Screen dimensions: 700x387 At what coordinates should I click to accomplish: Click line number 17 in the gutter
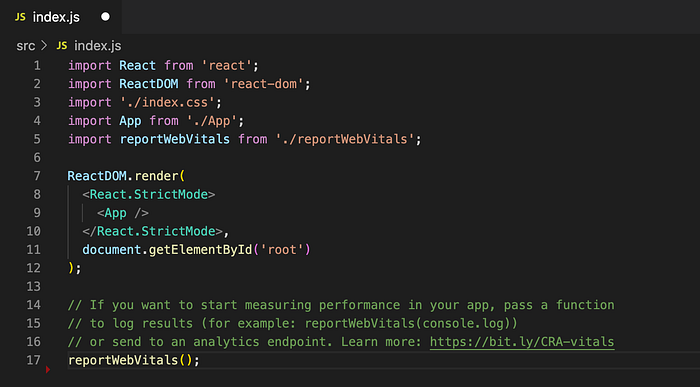33,360
